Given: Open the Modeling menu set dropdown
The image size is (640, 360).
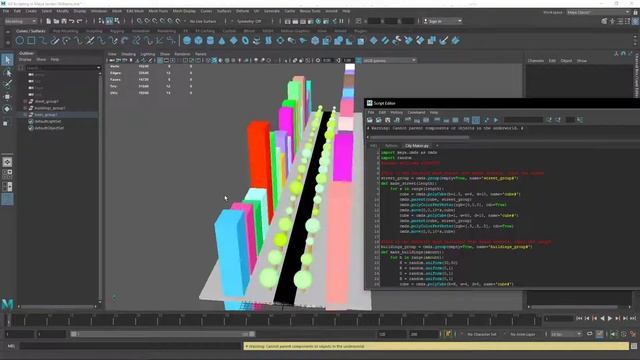Looking at the screenshot, I should [20, 21].
